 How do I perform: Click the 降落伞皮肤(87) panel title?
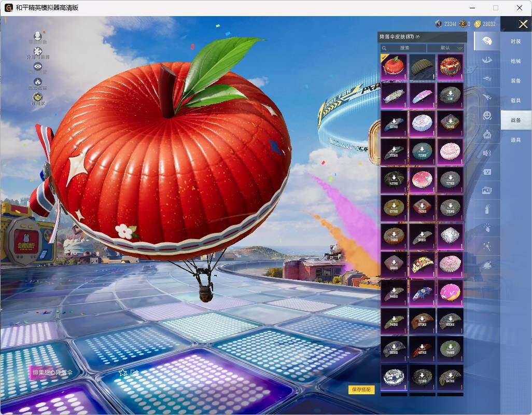tap(397, 37)
